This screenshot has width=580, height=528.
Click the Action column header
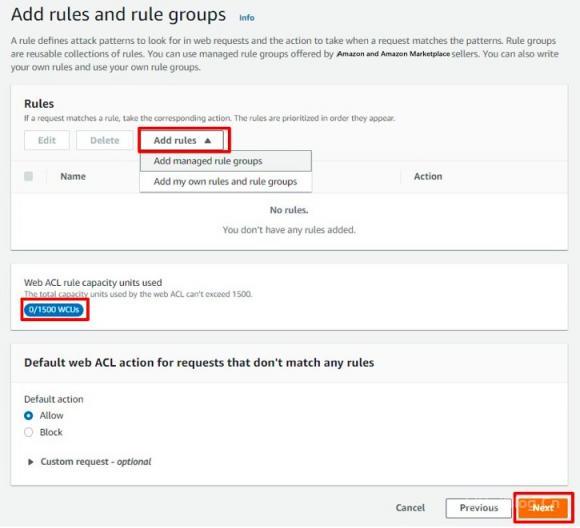point(428,176)
